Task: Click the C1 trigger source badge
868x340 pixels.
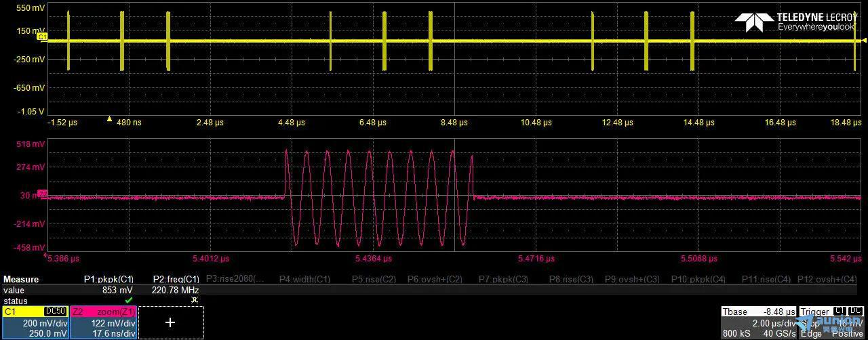Action: click(839, 312)
